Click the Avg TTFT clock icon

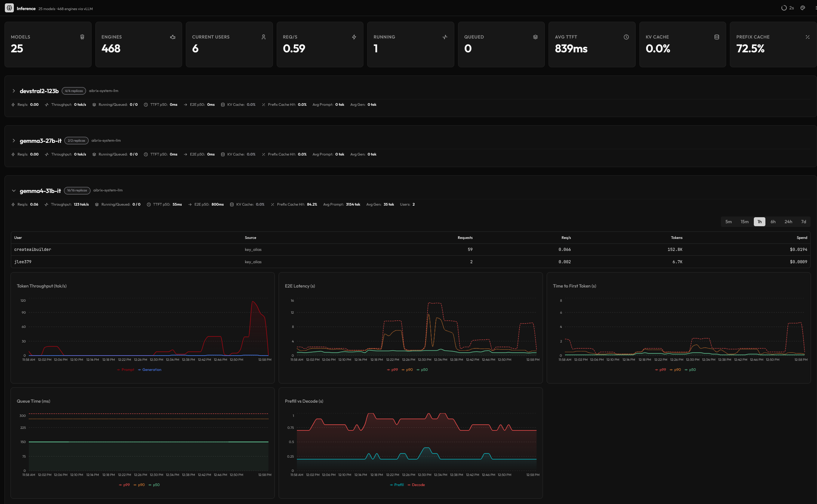626,37
